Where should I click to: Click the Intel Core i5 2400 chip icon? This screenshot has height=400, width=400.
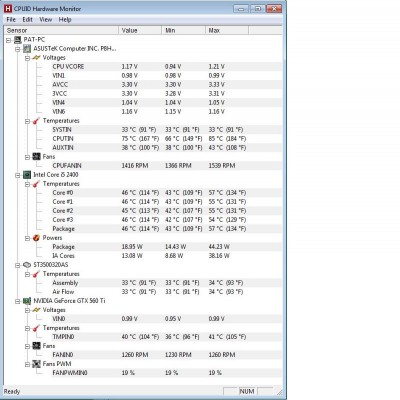(27, 175)
